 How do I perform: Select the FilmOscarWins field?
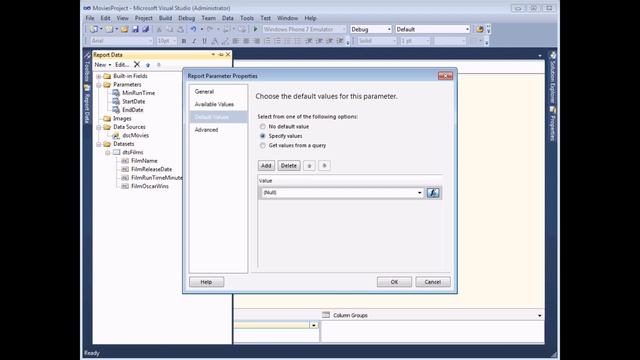(150, 186)
